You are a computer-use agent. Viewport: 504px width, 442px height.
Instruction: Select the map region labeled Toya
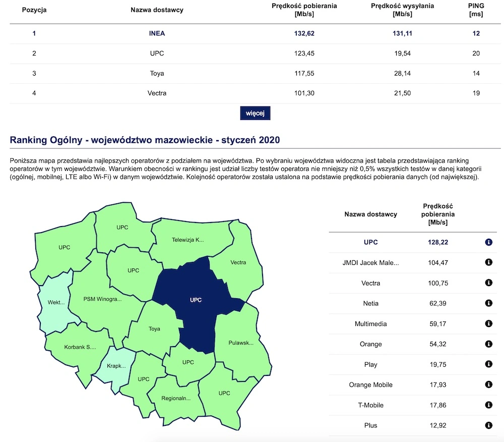click(154, 329)
